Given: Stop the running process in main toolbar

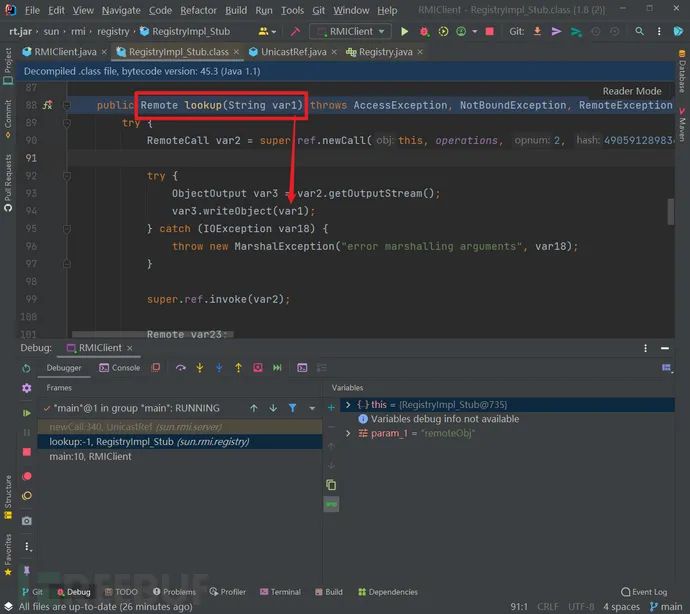Looking at the screenshot, I should [489, 31].
